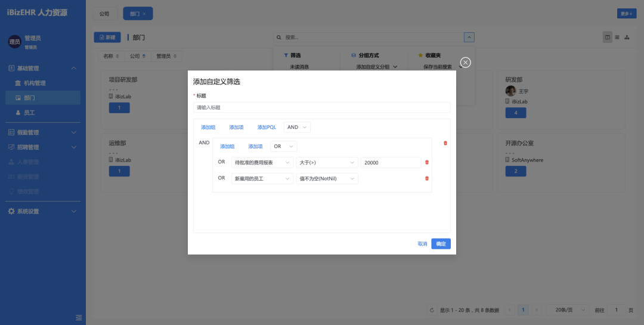Screen dimensions: 644x325
Task: Open the 大于(>) condition dropdown
Action: coord(327,162)
